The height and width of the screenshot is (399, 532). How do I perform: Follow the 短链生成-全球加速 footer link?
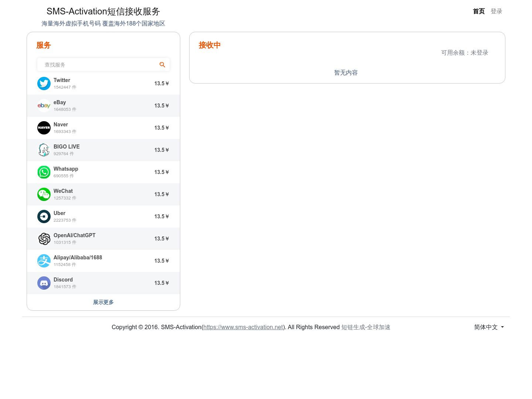point(366,327)
